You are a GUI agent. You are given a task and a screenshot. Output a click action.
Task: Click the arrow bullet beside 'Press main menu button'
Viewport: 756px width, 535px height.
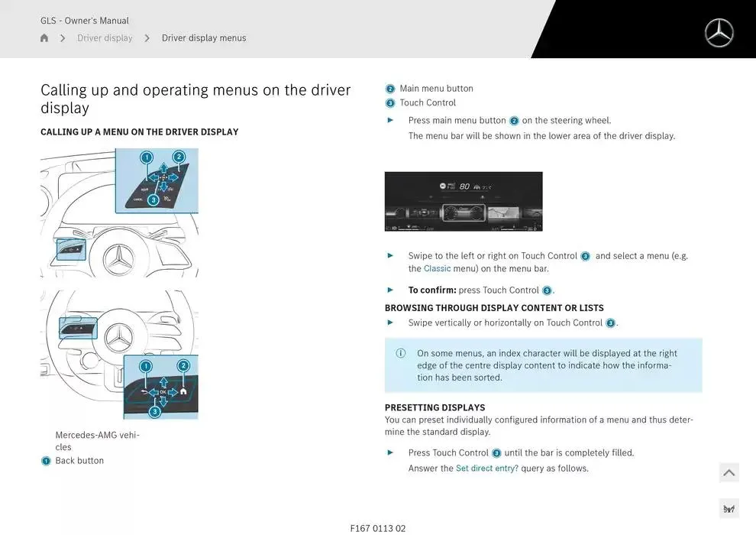390,120
